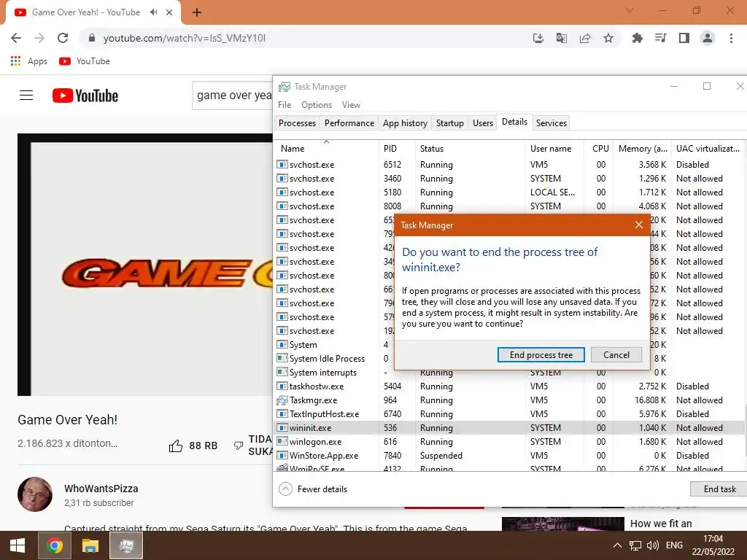Switch to the Startup tab
The image size is (747, 560).
pyautogui.click(x=449, y=122)
